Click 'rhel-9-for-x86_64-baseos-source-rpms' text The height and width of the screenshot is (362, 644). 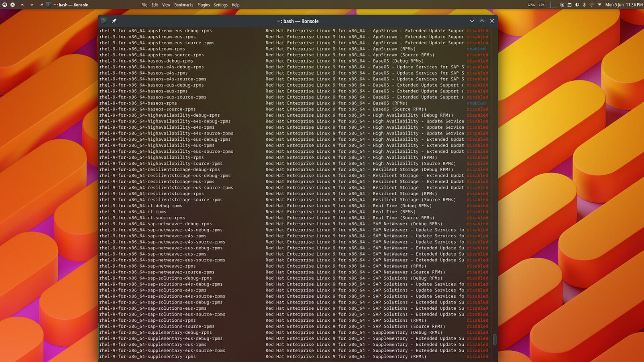[x=148, y=109]
